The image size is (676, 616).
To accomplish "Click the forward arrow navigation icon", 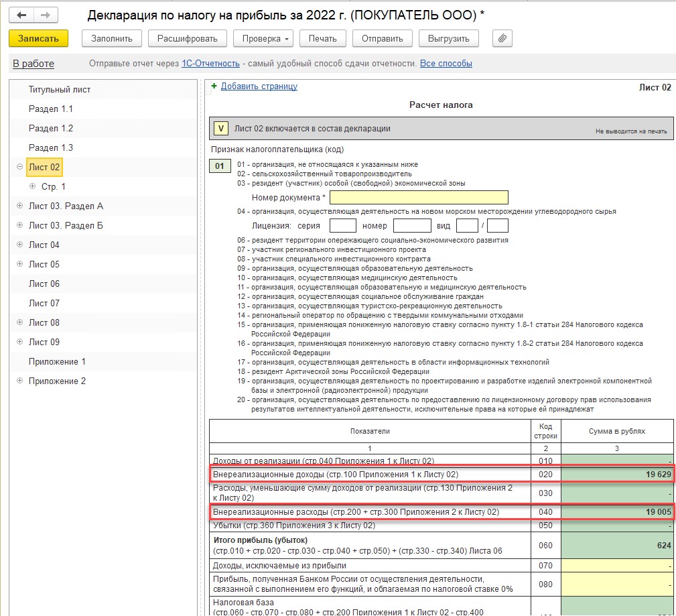I will click(x=46, y=15).
